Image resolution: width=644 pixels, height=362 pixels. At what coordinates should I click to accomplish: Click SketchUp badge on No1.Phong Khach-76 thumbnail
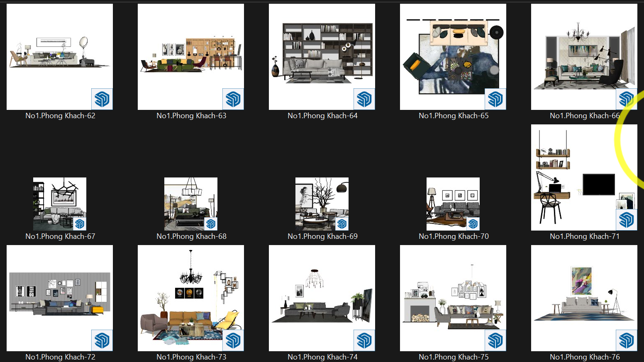pyautogui.click(x=627, y=340)
